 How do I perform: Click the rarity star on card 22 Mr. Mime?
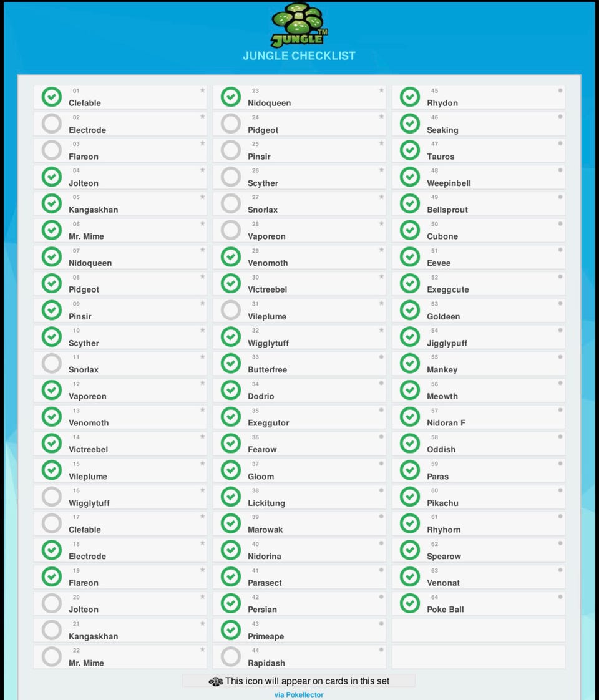coord(202,650)
